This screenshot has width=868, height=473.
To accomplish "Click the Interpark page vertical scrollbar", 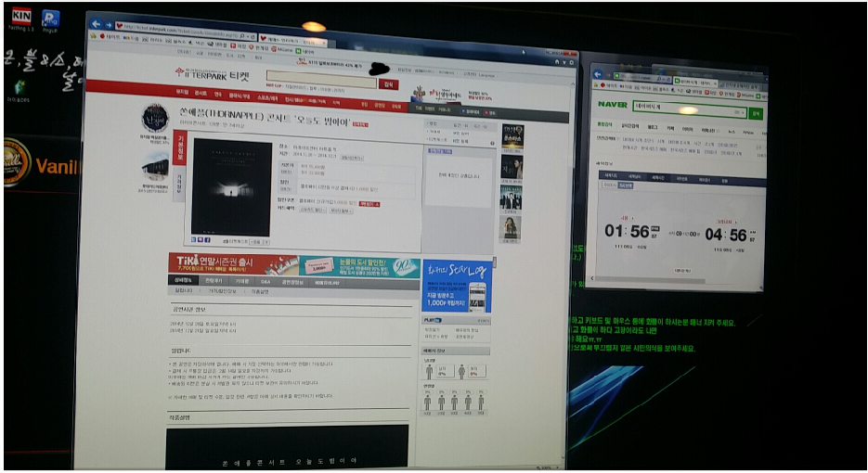I will point(570,232).
